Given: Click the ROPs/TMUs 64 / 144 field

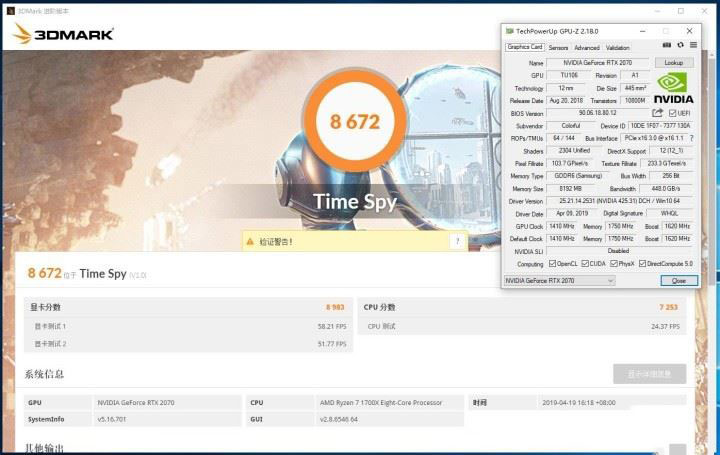Looking at the screenshot, I should pyautogui.click(x=563, y=138).
